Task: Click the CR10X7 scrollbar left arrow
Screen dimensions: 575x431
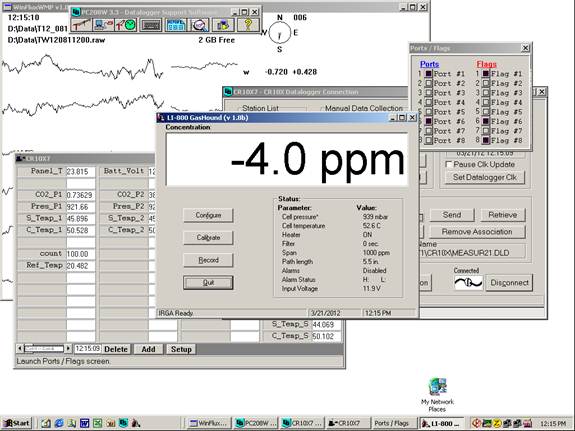Action: (20, 348)
